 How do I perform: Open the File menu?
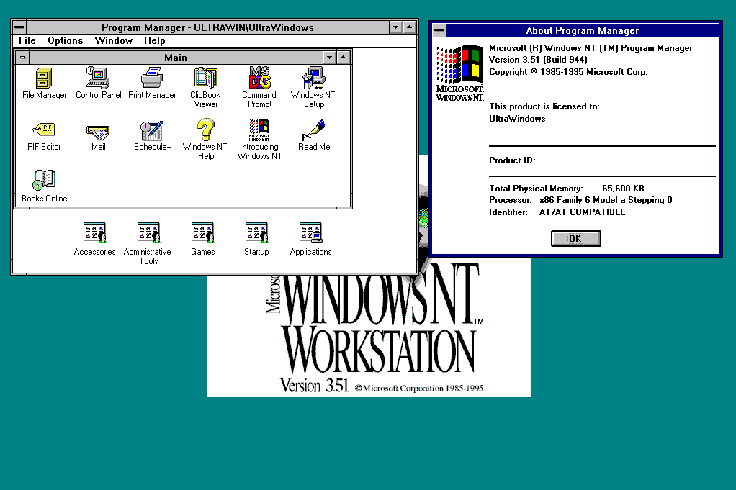click(x=27, y=41)
